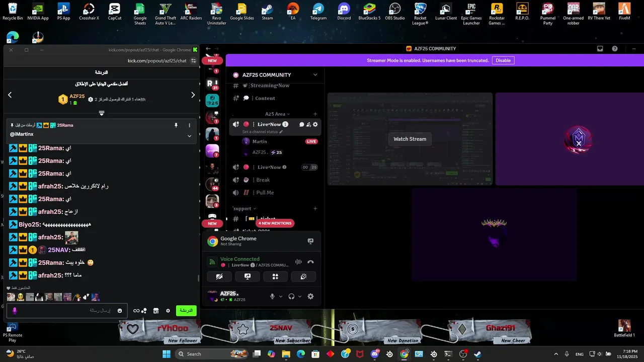Collapse the Kick leaderboard panel handle
The image size is (644, 362).
[101, 113]
